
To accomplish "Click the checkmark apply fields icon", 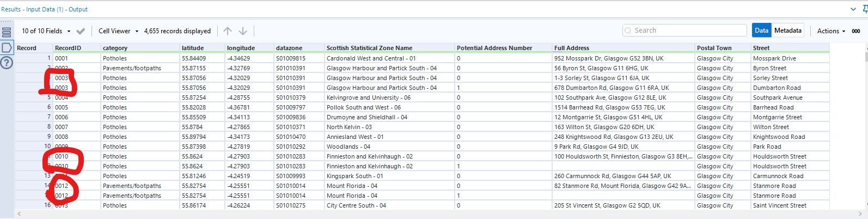I will pos(81,31).
